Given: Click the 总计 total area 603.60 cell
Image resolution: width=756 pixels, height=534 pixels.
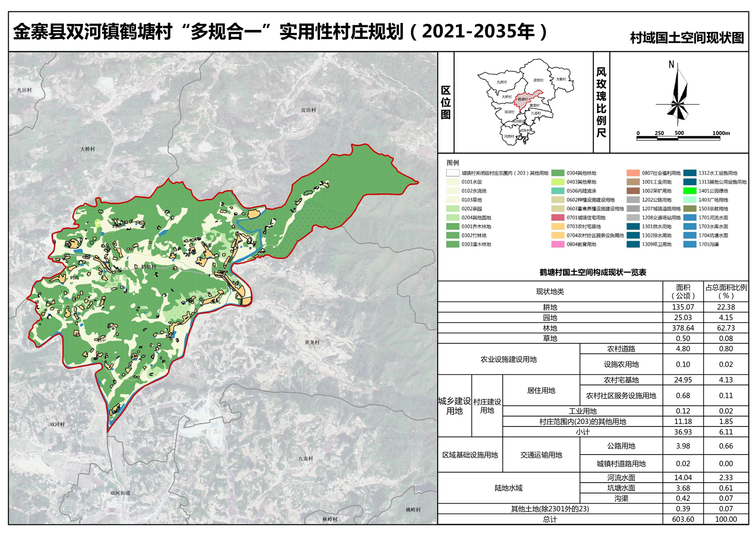Looking at the screenshot, I should (x=683, y=519).
